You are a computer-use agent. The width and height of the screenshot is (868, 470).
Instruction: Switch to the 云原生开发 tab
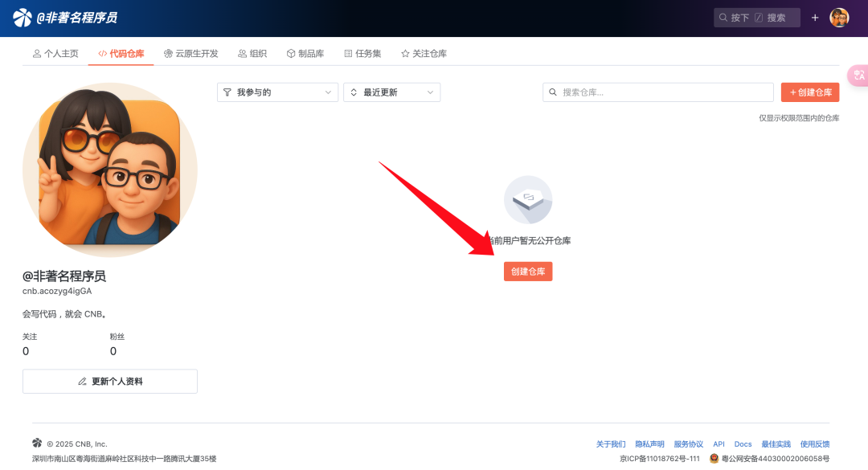193,53
